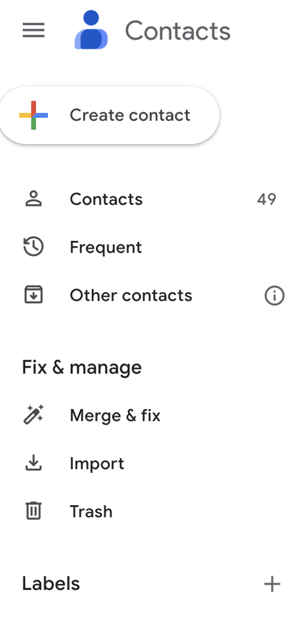Navigate to the Import page
Image resolution: width=307 pixels, height=644 pixels.
coord(97,463)
